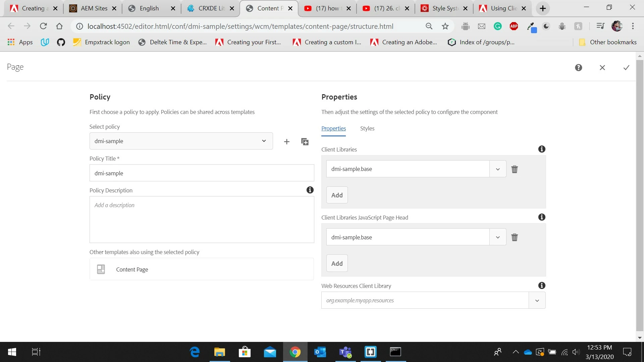Image resolution: width=644 pixels, height=362 pixels.
Task: Click Add under JavaScript Page Head libraries
Action: coord(337,263)
